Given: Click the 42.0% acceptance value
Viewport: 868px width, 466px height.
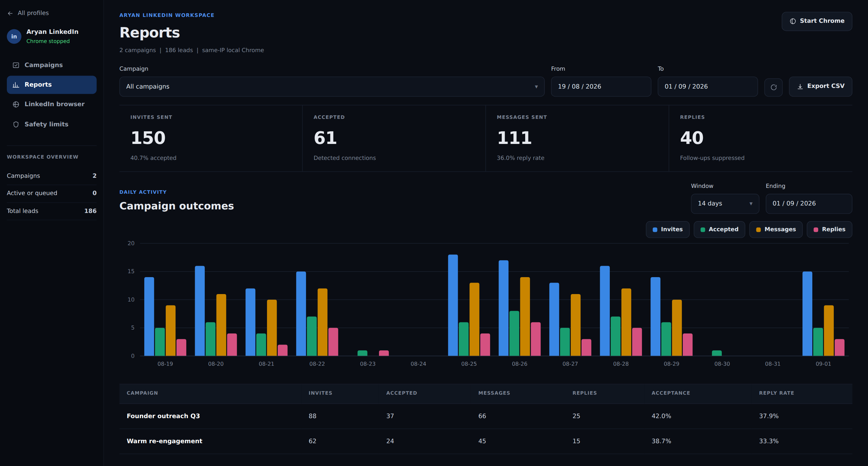Looking at the screenshot, I should coord(661,416).
